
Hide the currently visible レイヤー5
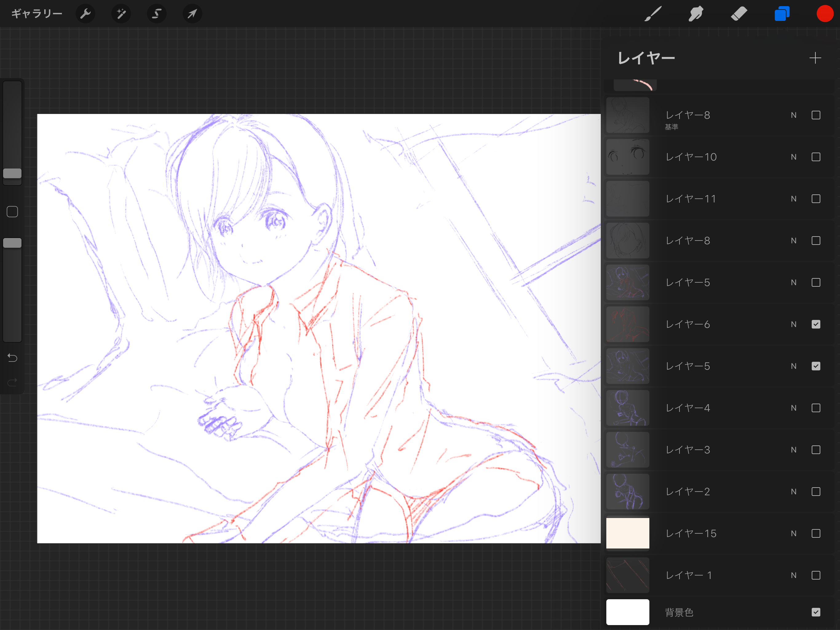pos(816,366)
